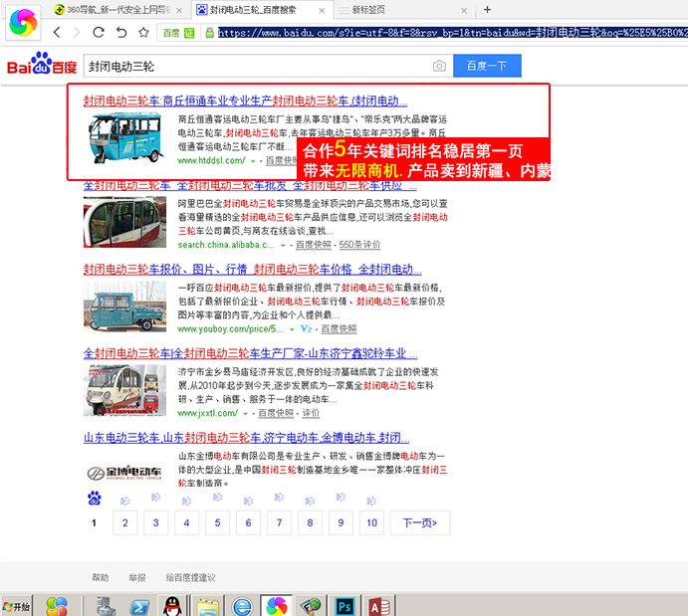The width and height of the screenshot is (688, 616).
Task: Click the red-white vehicle thumbnail of Alibaba result
Action: (124, 222)
